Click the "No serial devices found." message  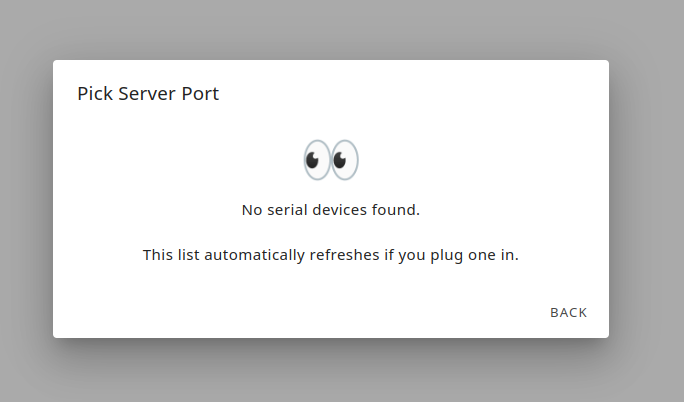pos(330,210)
